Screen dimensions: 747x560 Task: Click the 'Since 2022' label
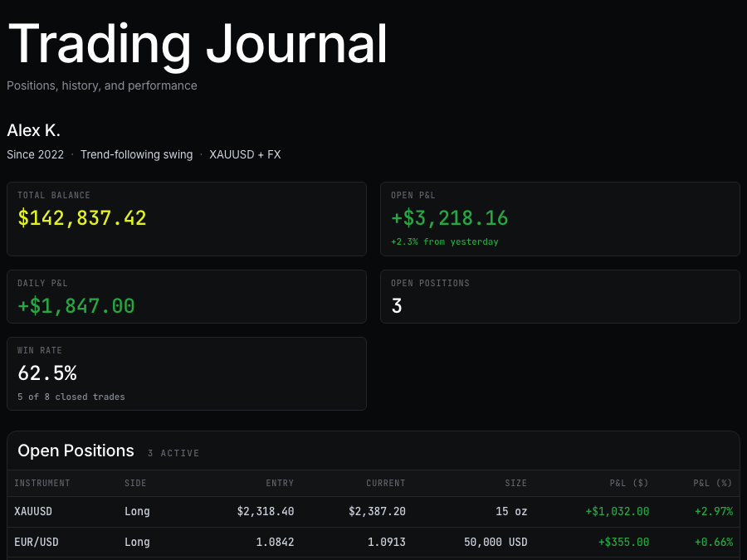tap(35, 155)
